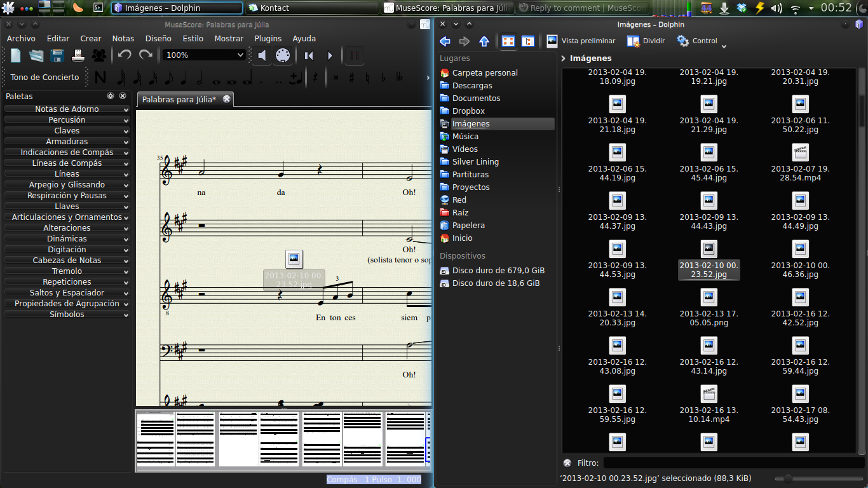Toggle Vista preliminar in Dolphin
The image size is (868, 488).
581,41
